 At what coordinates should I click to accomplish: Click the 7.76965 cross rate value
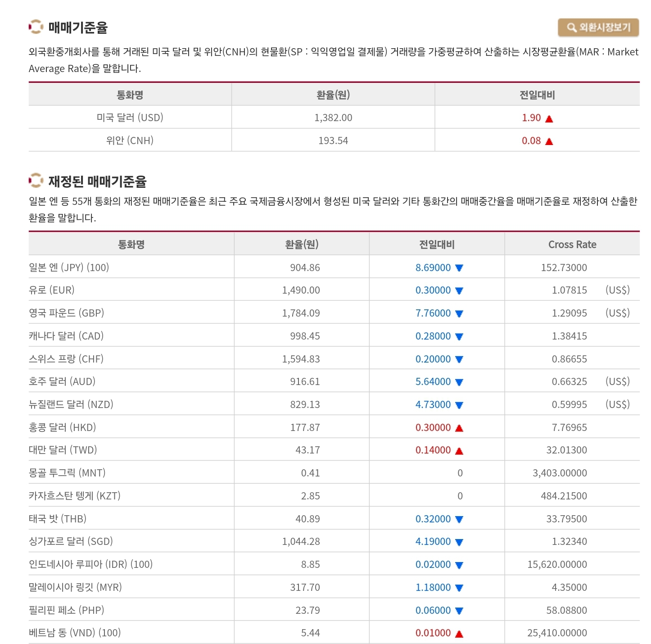[x=570, y=427]
